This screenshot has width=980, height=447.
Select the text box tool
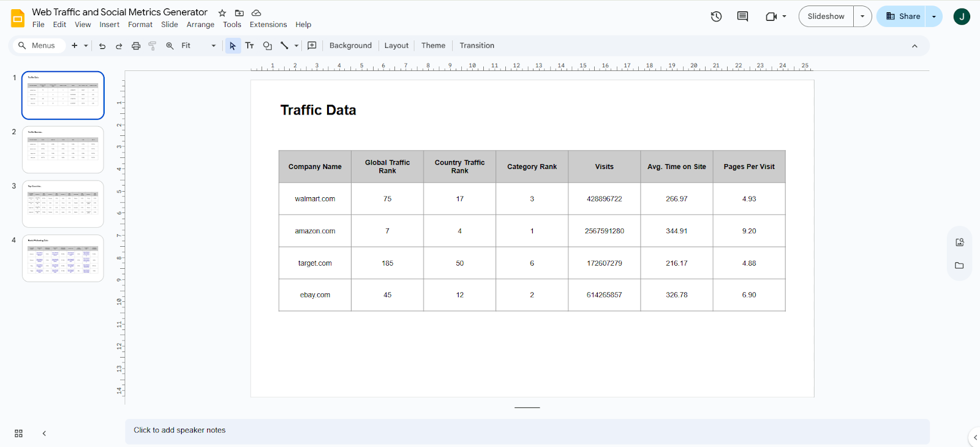250,46
